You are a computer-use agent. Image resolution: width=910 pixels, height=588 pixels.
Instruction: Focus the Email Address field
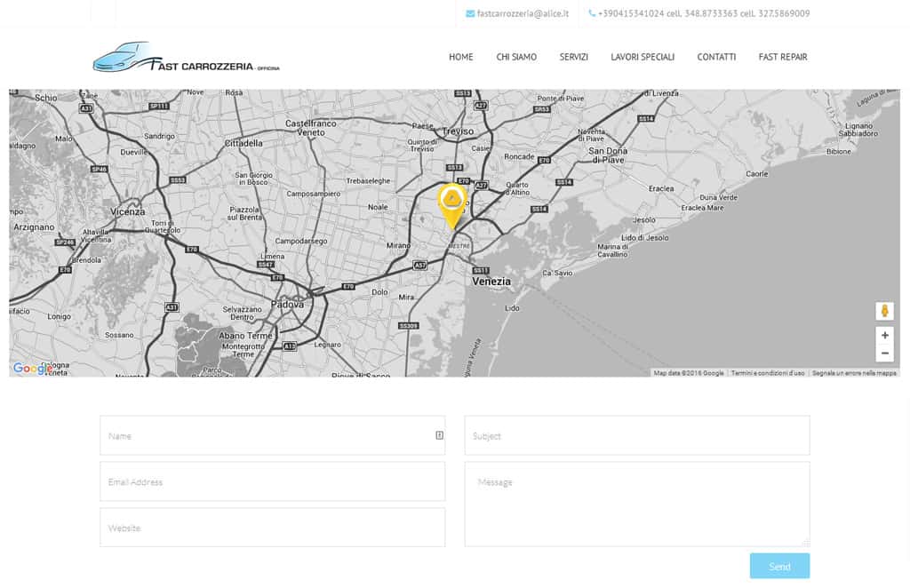[272, 481]
